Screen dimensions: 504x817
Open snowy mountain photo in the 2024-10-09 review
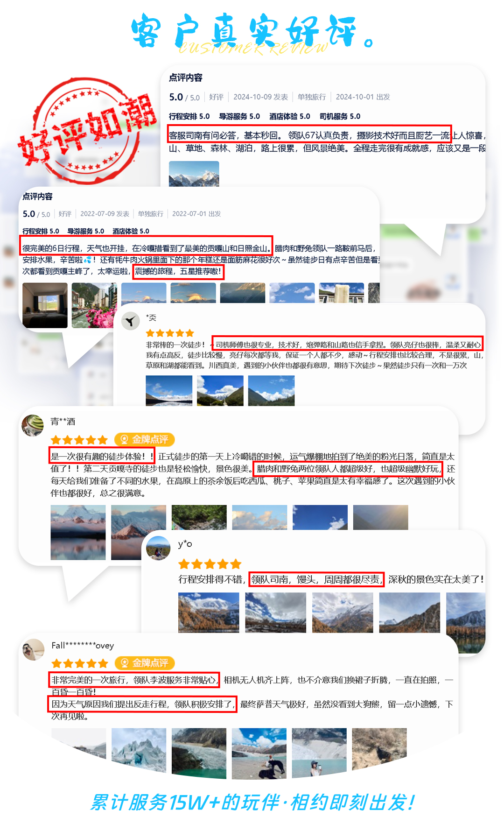tap(194, 174)
